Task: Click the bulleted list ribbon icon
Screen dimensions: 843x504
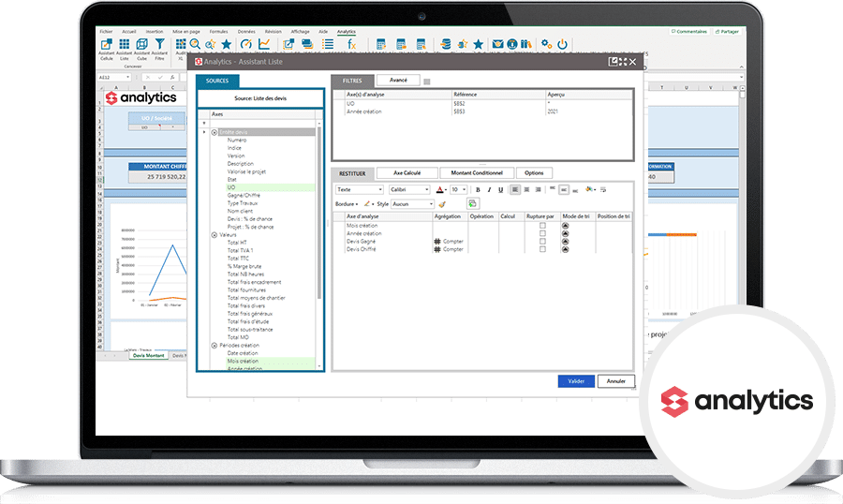Action: click(328, 44)
